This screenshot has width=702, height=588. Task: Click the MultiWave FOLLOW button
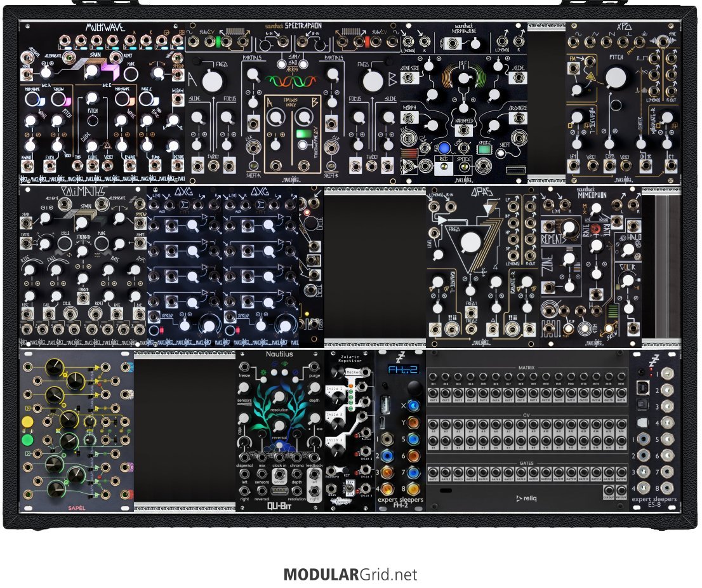(x=58, y=99)
